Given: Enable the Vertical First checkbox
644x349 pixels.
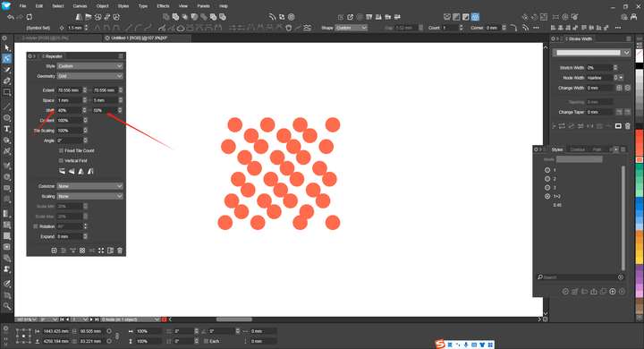Looking at the screenshot, I should point(61,160).
